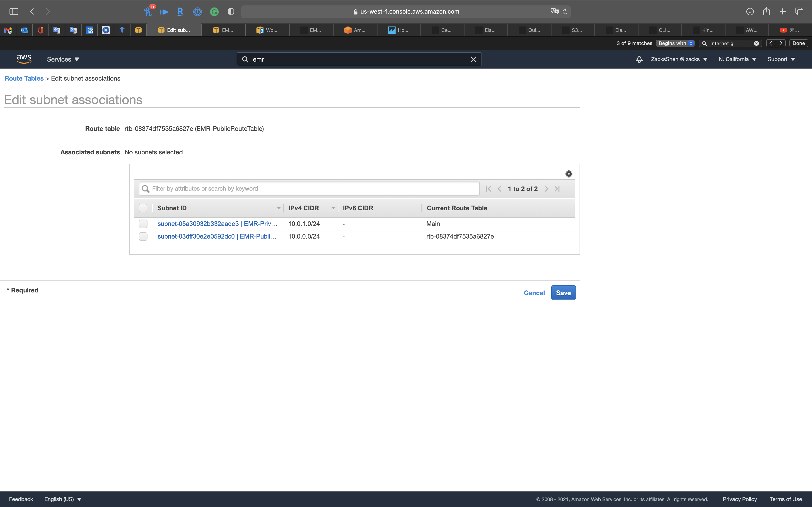Open the 'Begins with' find mode dropdown

675,43
